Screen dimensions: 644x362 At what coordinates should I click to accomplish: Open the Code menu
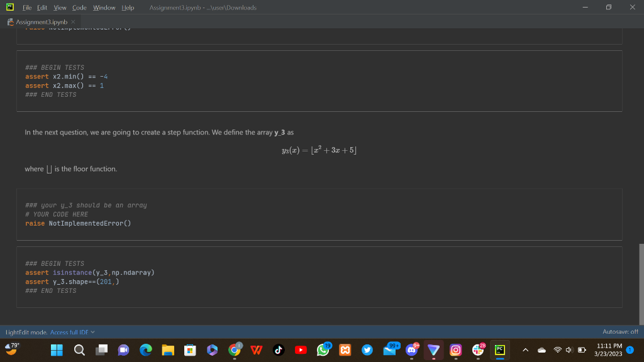point(79,8)
